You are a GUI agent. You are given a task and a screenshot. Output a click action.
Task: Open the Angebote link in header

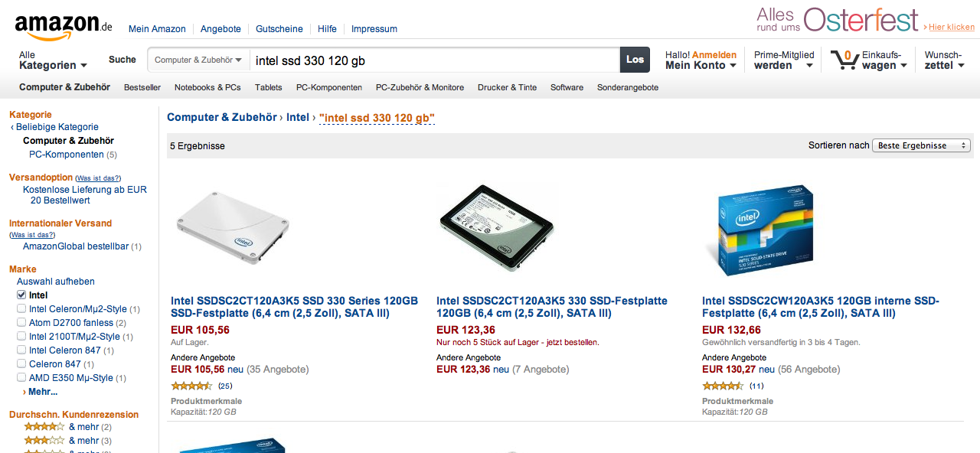click(220, 29)
